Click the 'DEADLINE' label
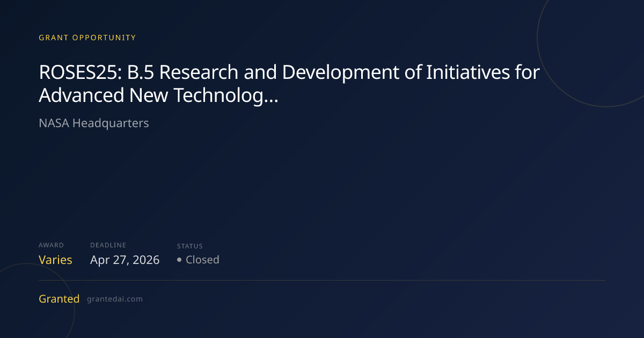644x338 pixels. 108,245
